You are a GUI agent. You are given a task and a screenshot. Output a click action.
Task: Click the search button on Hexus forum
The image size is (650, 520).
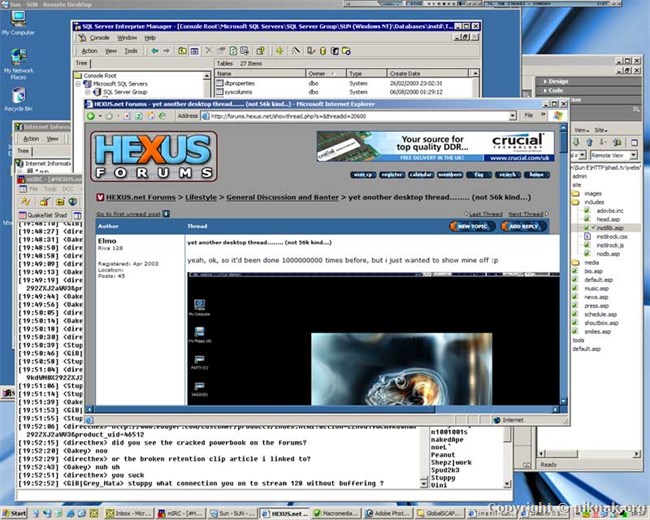coord(508,175)
